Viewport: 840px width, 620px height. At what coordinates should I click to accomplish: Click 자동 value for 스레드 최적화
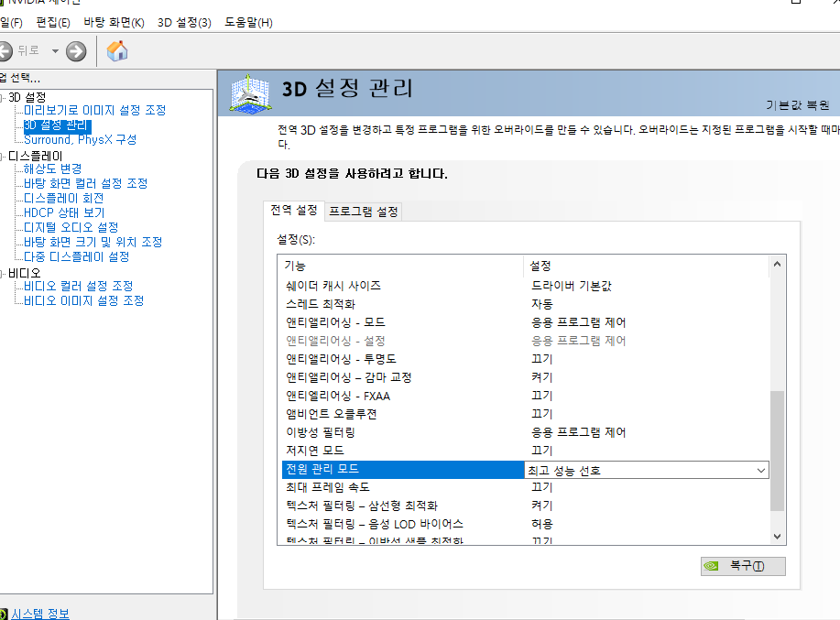click(x=541, y=304)
